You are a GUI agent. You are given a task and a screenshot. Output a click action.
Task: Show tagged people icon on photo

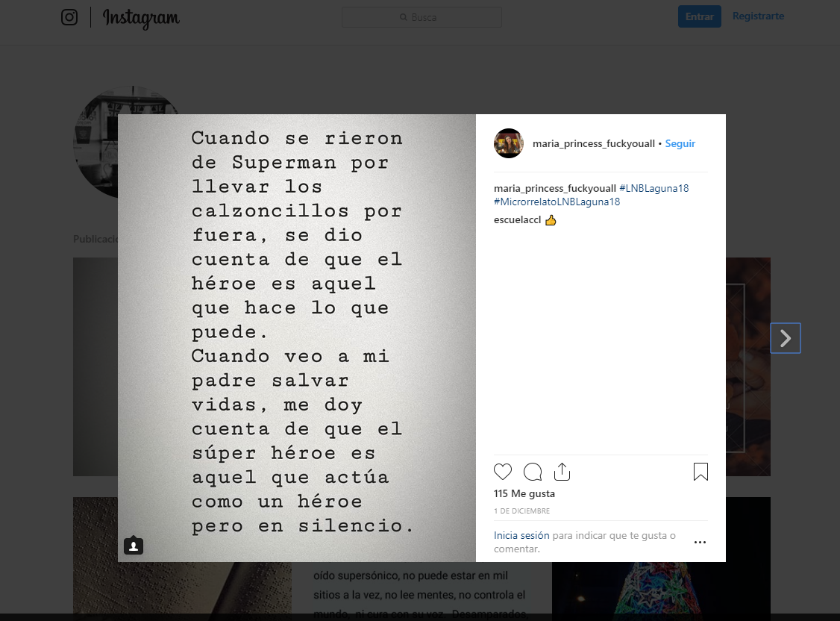click(134, 546)
